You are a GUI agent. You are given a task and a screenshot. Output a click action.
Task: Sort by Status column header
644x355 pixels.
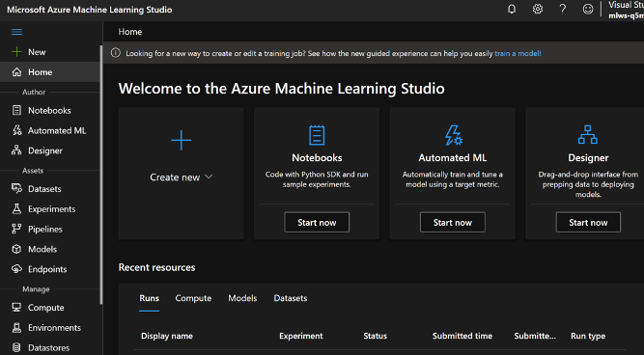[x=375, y=336]
